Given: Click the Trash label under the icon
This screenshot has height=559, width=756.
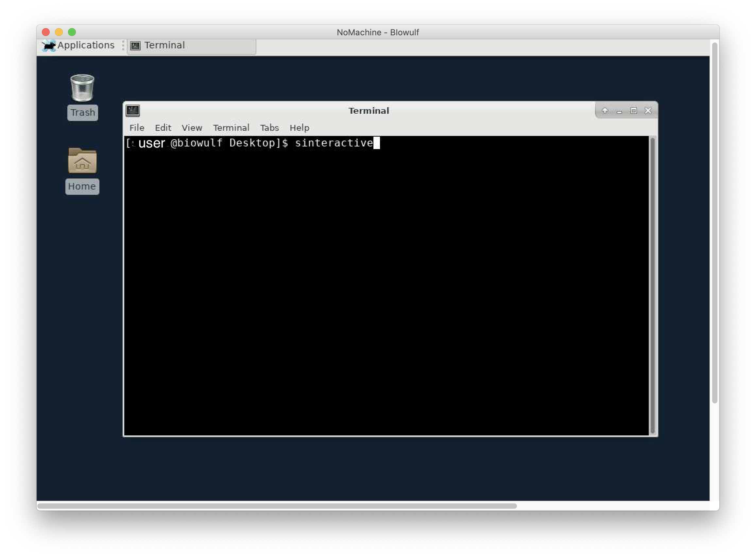Looking at the screenshot, I should (83, 113).
